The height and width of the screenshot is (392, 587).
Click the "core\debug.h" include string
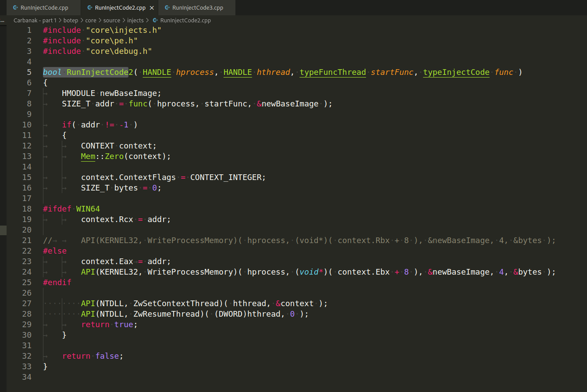119,51
